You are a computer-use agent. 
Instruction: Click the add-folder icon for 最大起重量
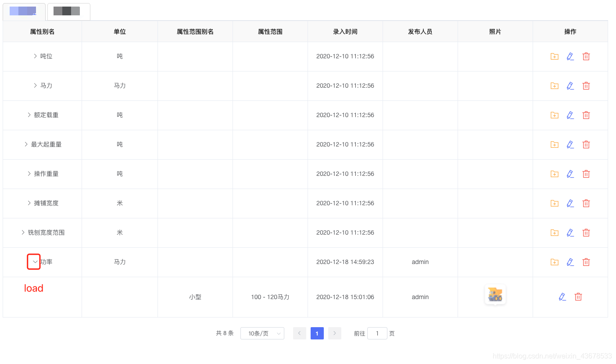(554, 144)
